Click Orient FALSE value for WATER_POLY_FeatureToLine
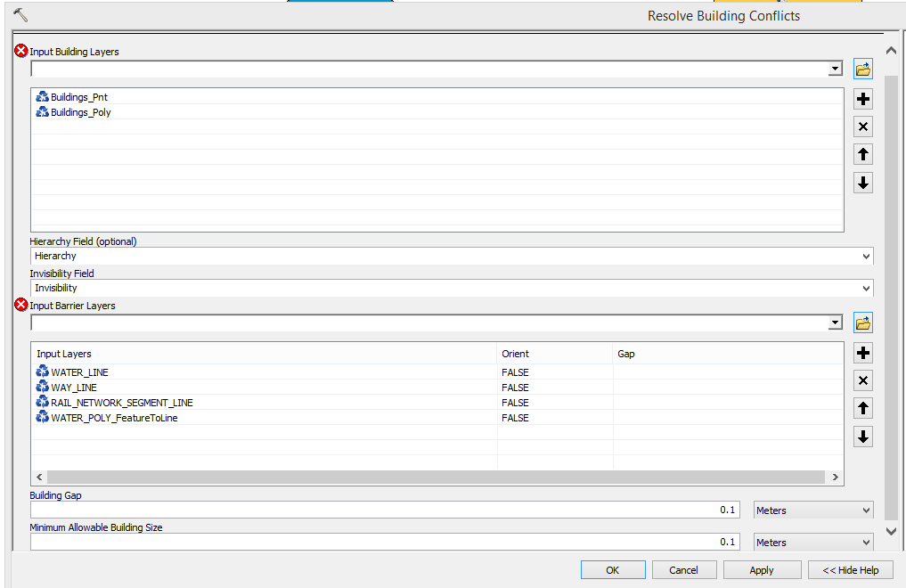Viewport: 906px width, 588px height. (515, 418)
